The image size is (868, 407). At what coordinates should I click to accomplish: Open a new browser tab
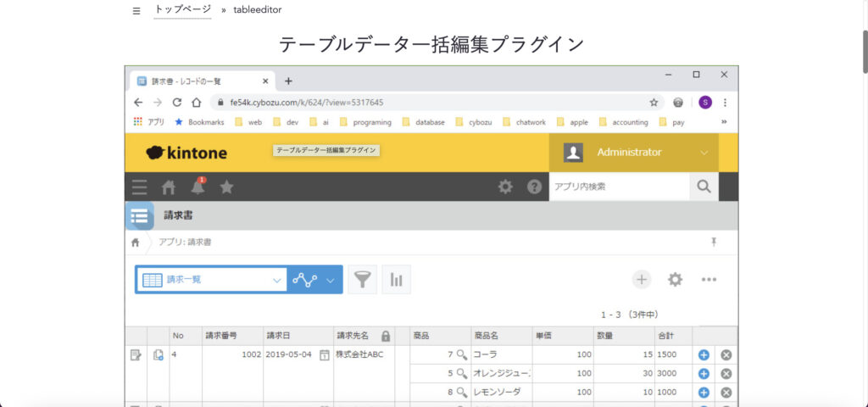(x=288, y=81)
